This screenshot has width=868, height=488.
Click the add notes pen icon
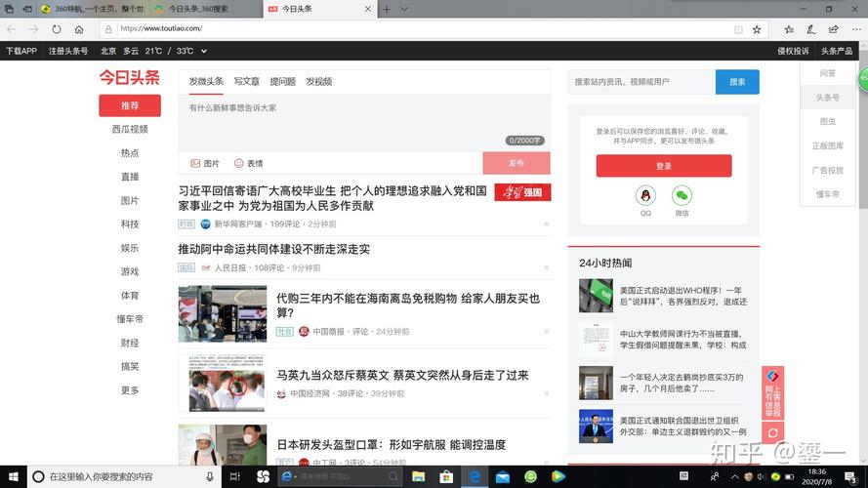811,29
